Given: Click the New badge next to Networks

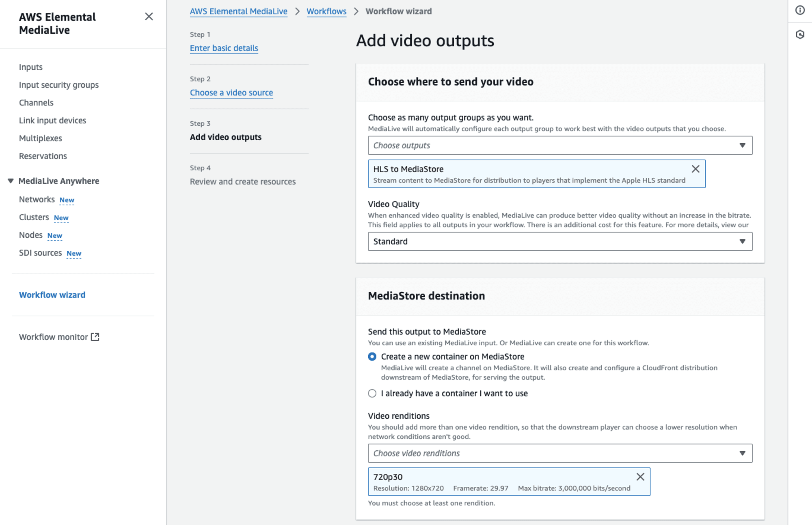Looking at the screenshot, I should pyautogui.click(x=67, y=200).
